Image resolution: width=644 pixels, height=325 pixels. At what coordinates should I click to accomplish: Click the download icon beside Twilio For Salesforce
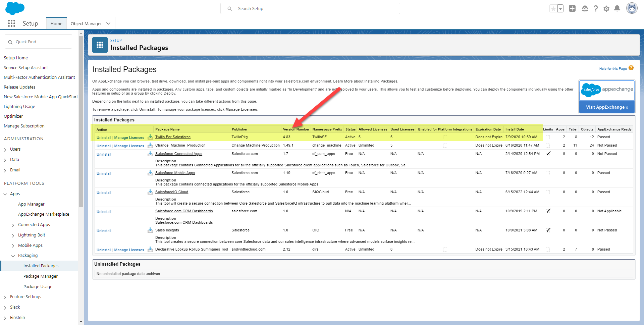pos(150,137)
